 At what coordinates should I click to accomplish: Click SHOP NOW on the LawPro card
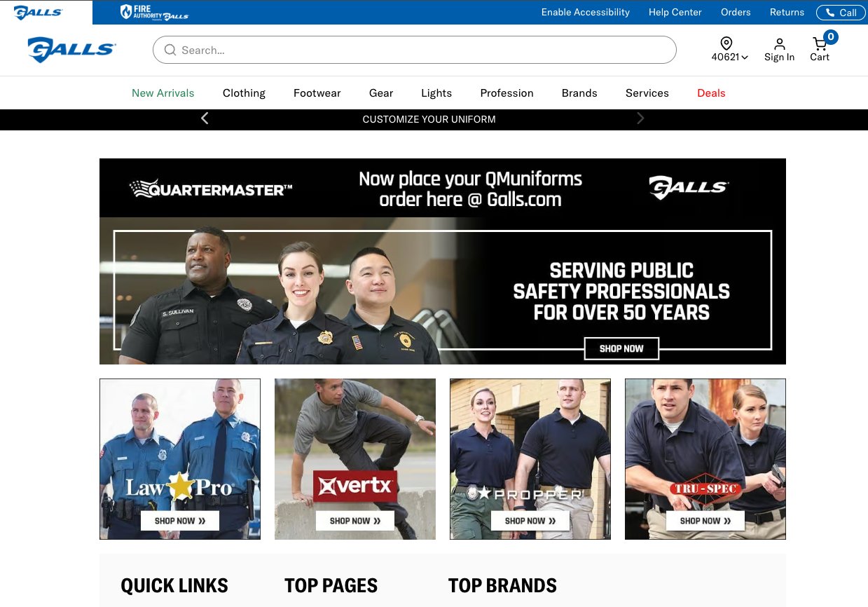(x=180, y=521)
